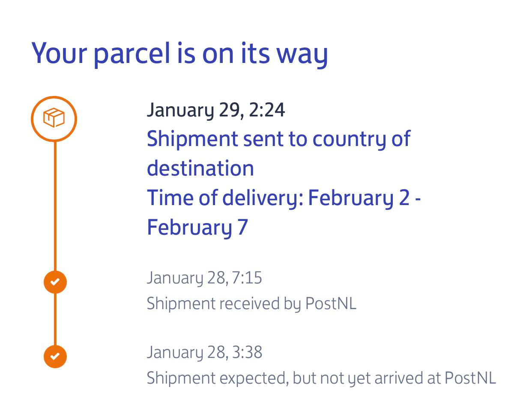Open "Shipment sent to country of" status line
Image resolution: width=532 pixels, height=411 pixels.
[x=278, y=139]
